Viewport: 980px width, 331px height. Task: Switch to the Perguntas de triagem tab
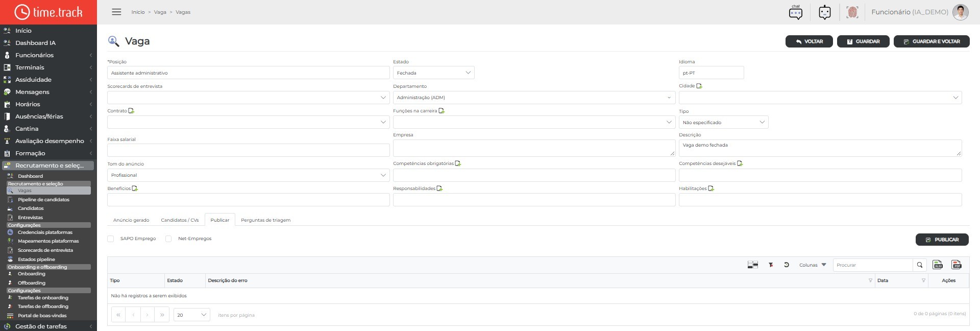click(x=265, y=220)
